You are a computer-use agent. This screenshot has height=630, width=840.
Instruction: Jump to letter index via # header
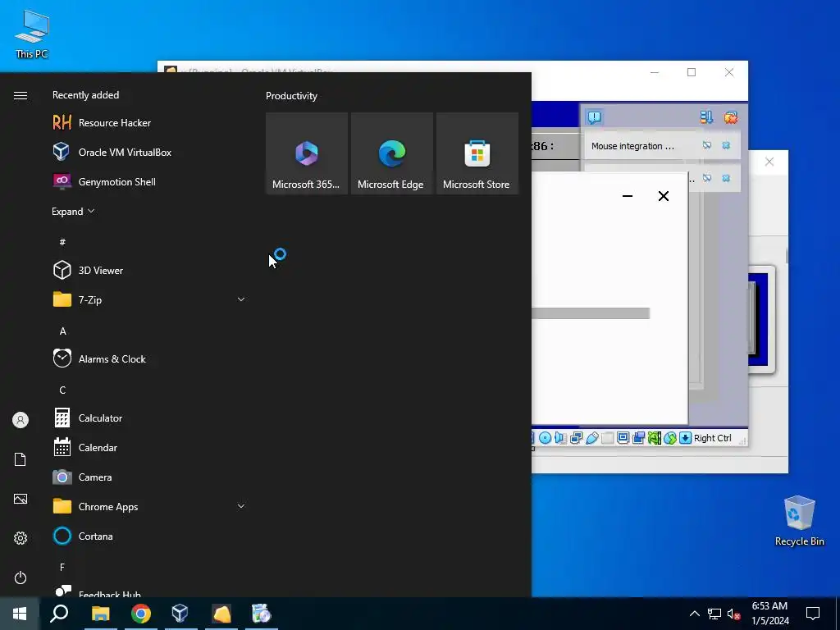tap(62, 242)
